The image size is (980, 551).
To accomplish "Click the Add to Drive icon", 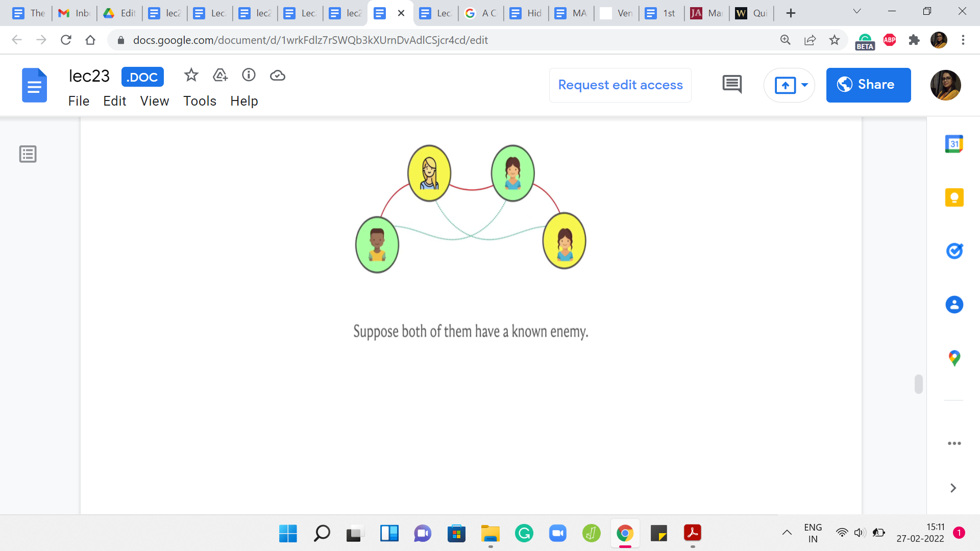I will (220, 76).
